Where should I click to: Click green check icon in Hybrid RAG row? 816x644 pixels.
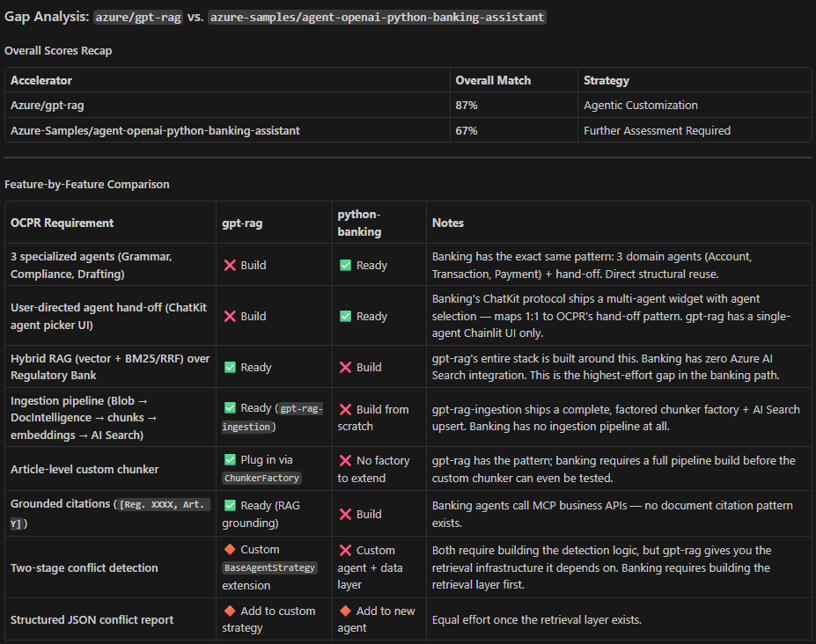click(x=230, y=367)
